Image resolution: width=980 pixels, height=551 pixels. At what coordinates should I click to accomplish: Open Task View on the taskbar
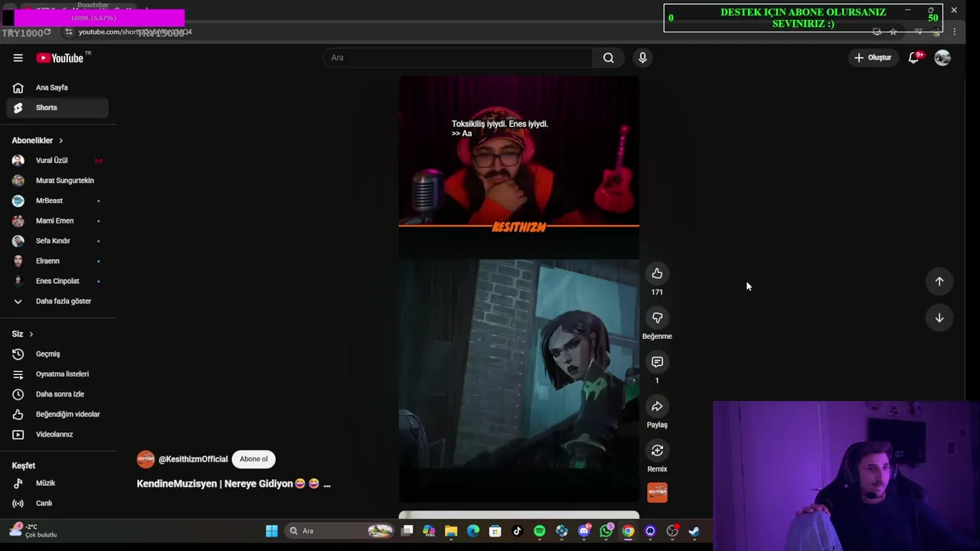pyautogui.click(x=407, y=530)
